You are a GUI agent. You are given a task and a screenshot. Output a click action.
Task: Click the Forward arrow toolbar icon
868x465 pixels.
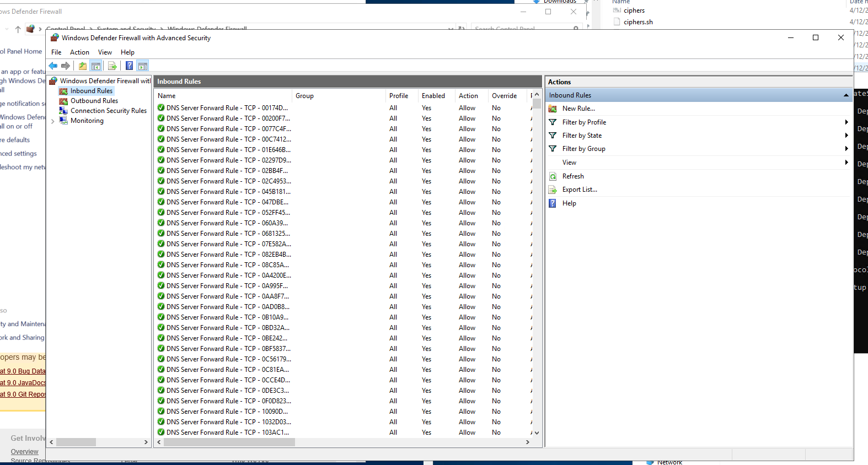click(66, 66)
